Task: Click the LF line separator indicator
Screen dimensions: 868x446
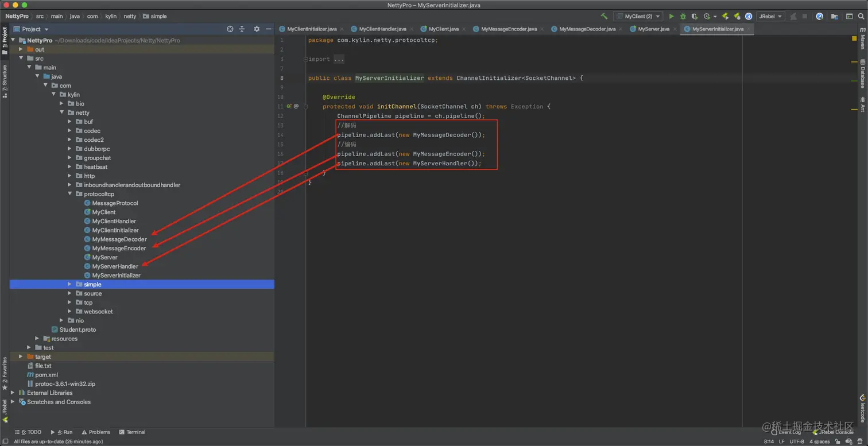Action: (782, 441)
